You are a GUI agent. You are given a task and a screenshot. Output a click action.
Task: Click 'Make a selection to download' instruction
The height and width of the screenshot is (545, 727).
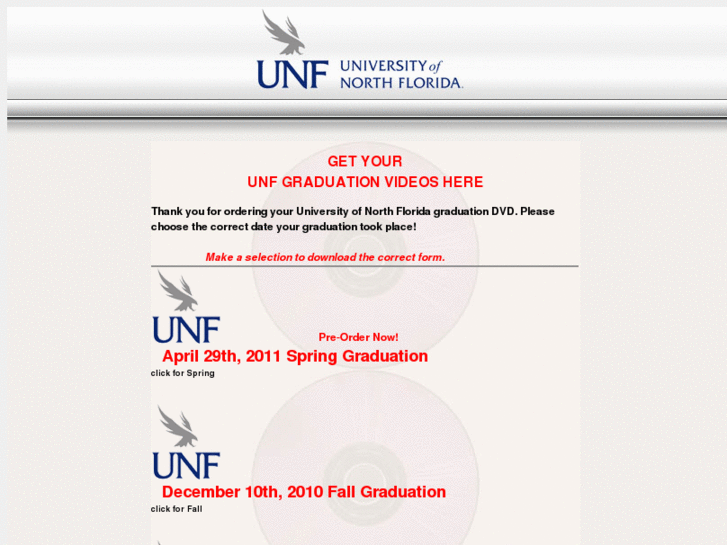click(x=325, y=257)
